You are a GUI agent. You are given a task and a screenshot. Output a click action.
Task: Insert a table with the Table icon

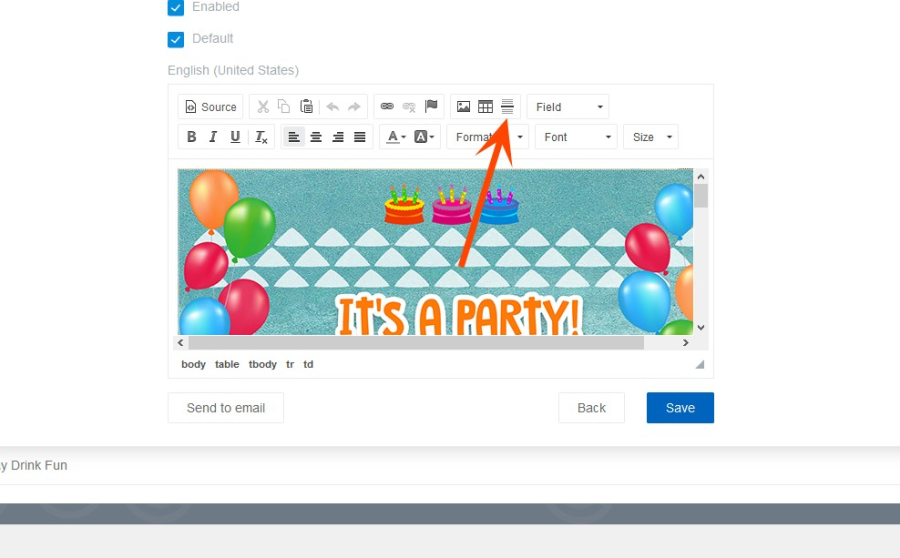click(x=485, y=107)
